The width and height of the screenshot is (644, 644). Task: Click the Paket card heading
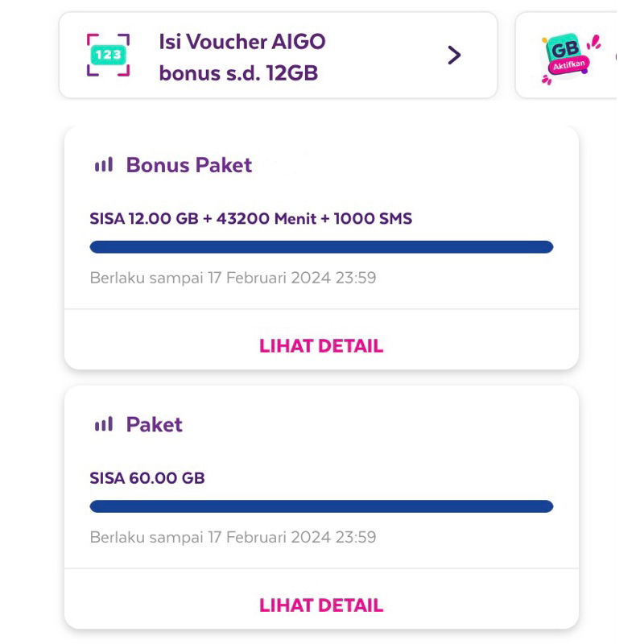coord(155,425)
